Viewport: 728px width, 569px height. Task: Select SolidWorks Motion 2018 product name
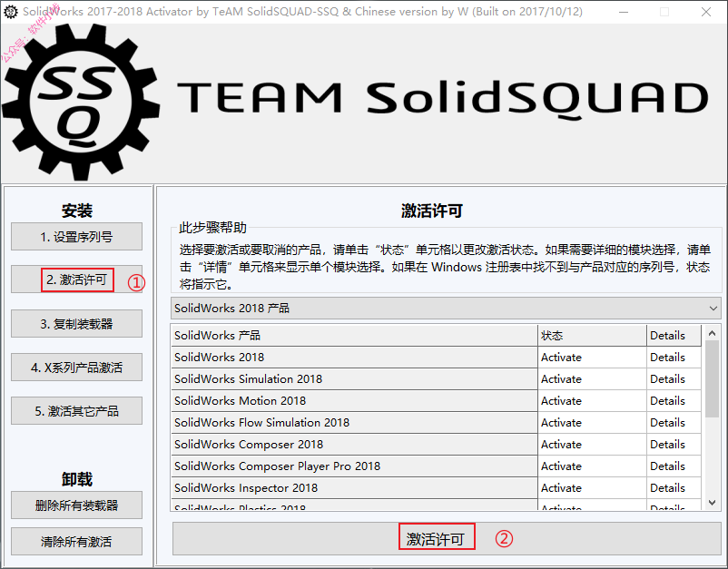pos(354,401)
